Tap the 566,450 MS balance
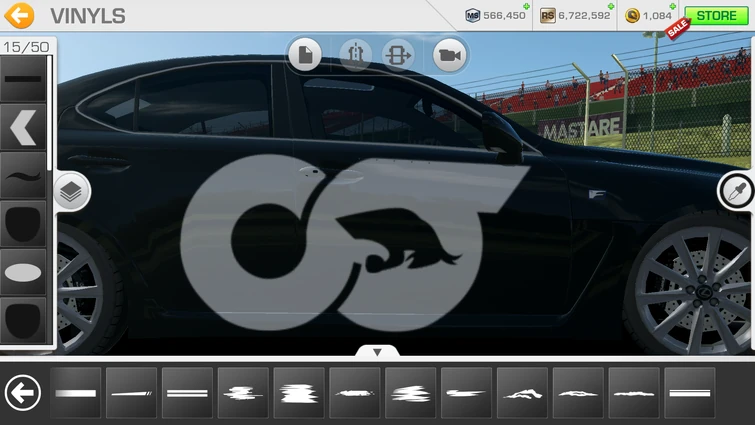755x425 pixels. pyautogui.click(x=504, y=16)
